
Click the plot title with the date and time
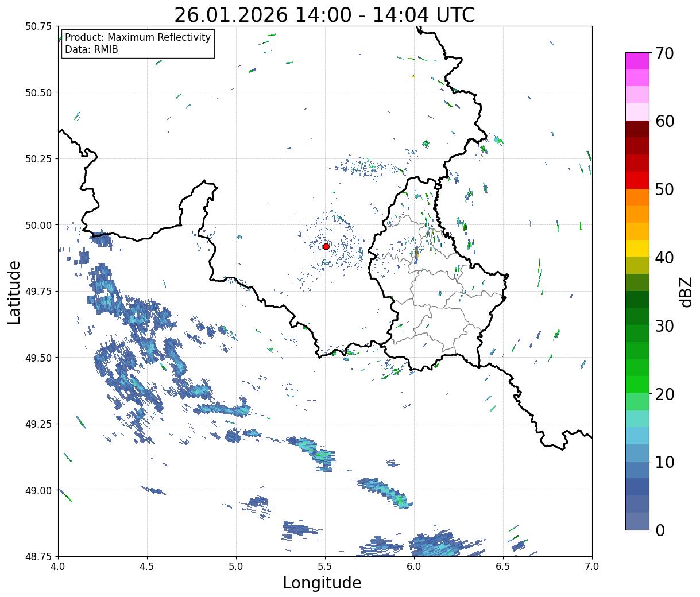point(324,15)
